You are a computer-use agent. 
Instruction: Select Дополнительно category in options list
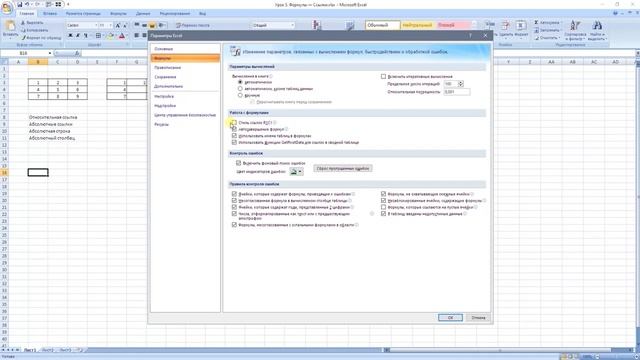coord(185,87)
